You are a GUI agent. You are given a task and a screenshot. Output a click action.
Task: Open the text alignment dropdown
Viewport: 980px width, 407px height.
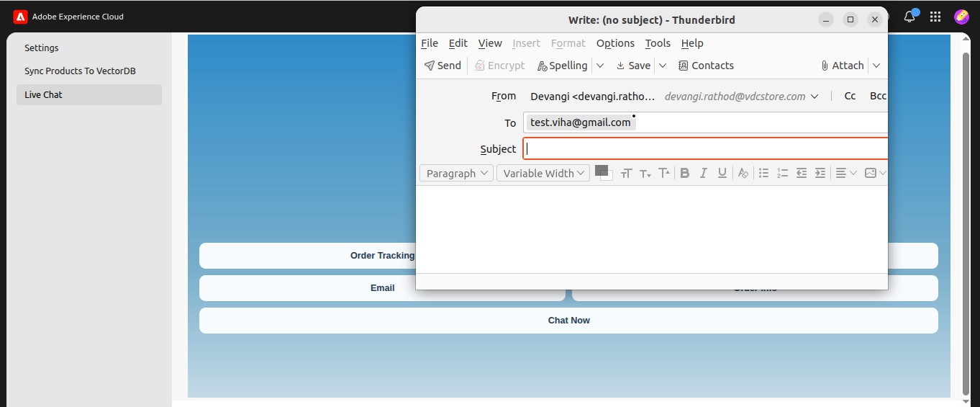click(846, 173)
